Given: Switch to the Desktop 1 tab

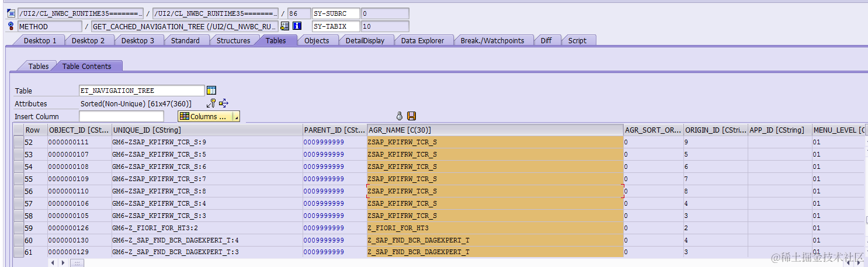Looking at the screenshot, I should (x=40, y=40).
